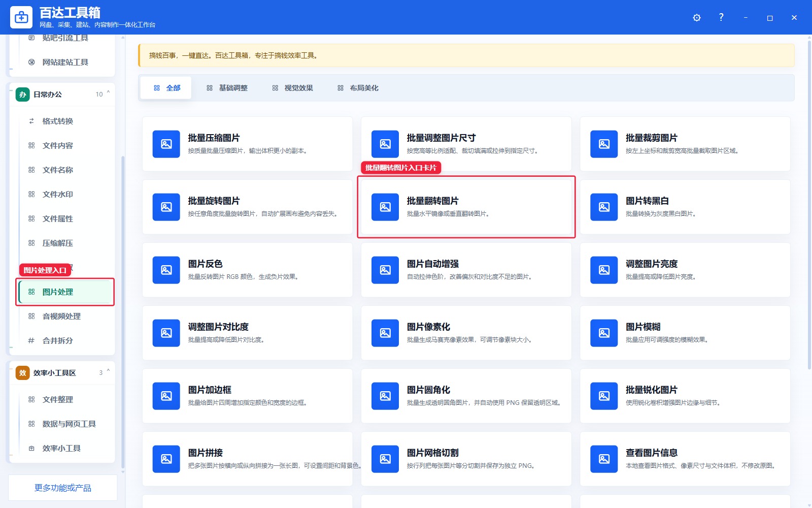Switch to the 全部 tab
Viewport: 812px width, 508px height.
coord(166,88)
